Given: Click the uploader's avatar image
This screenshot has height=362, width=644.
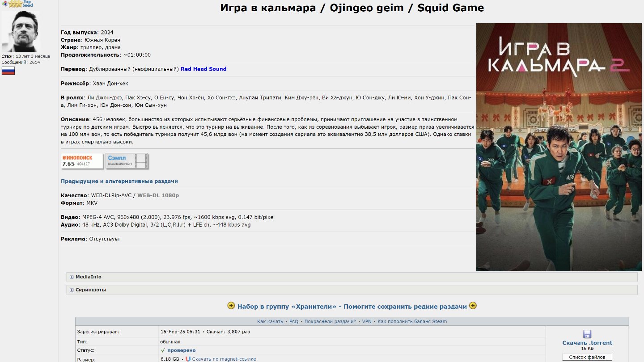Looking at the screenshot, I should [21, 32].
